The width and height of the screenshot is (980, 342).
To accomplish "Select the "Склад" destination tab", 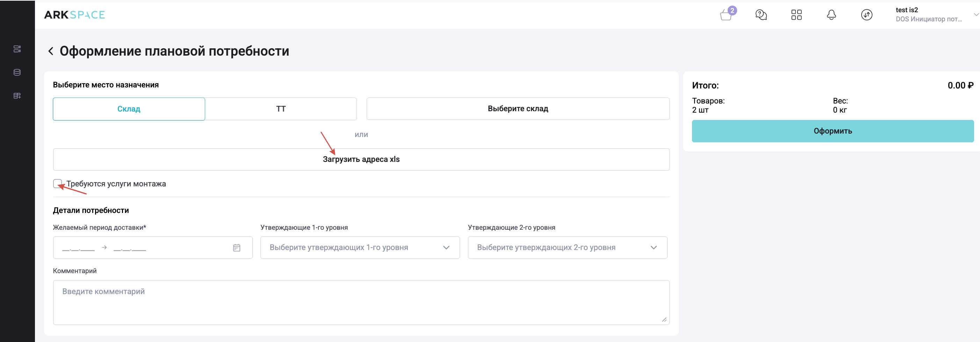I will pos(129,109).
